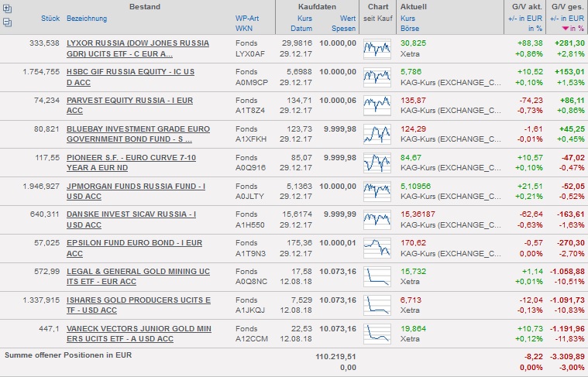Sort by Bezeichnung column header
Viewport: 588px width, 377px height.
coord(87,19)
